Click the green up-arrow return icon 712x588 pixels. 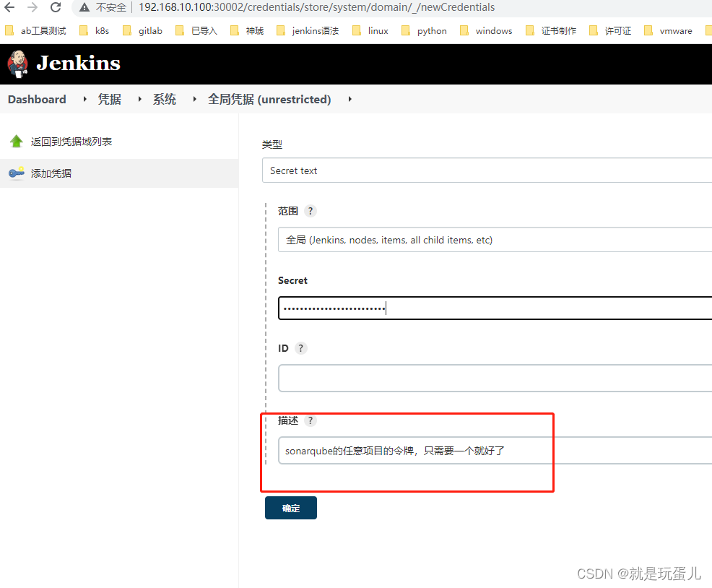tap(17, 142)
